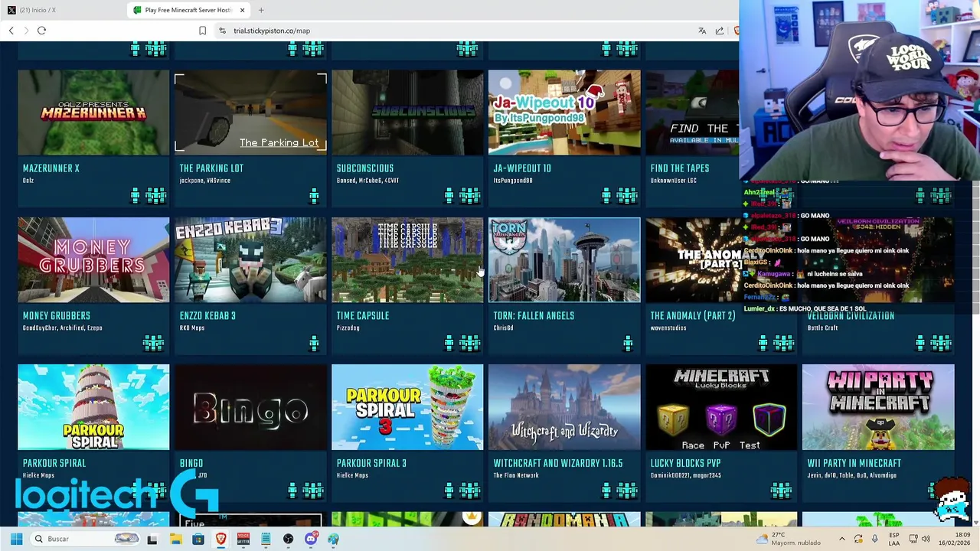The width and height of the screenshot is (980, 551).
Task: Select single-player mode for Mazerunner X
Action: coord(136,196)
